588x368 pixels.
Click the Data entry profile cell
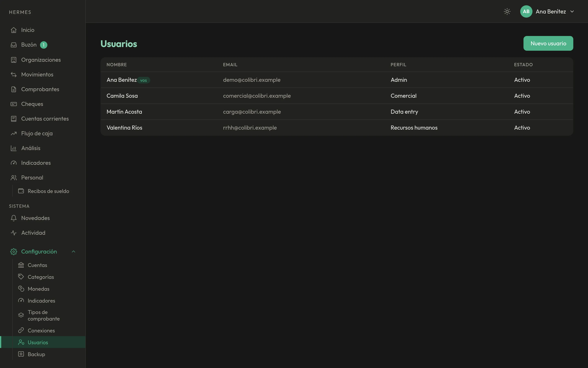pyautogui.click(x=404, y=112)
